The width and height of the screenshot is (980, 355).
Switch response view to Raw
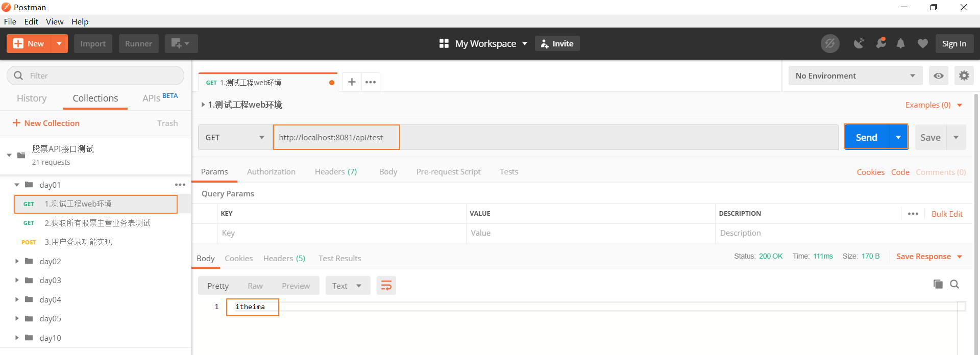pos(255,286)
